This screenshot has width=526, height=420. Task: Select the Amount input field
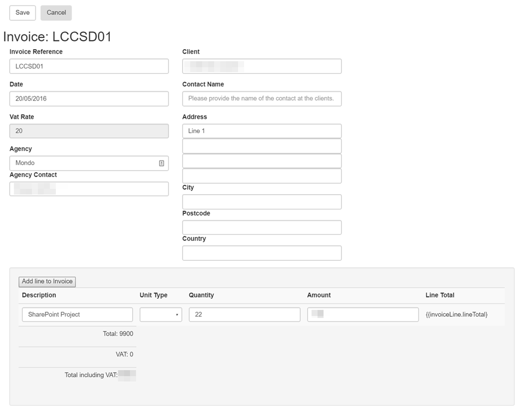click(363, 314)
